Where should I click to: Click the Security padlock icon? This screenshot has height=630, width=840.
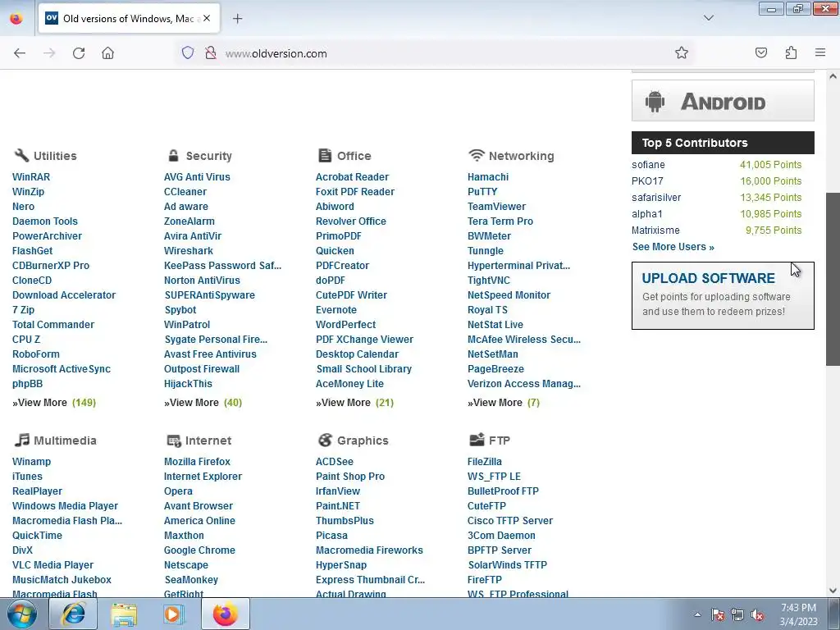click(173, 155)
